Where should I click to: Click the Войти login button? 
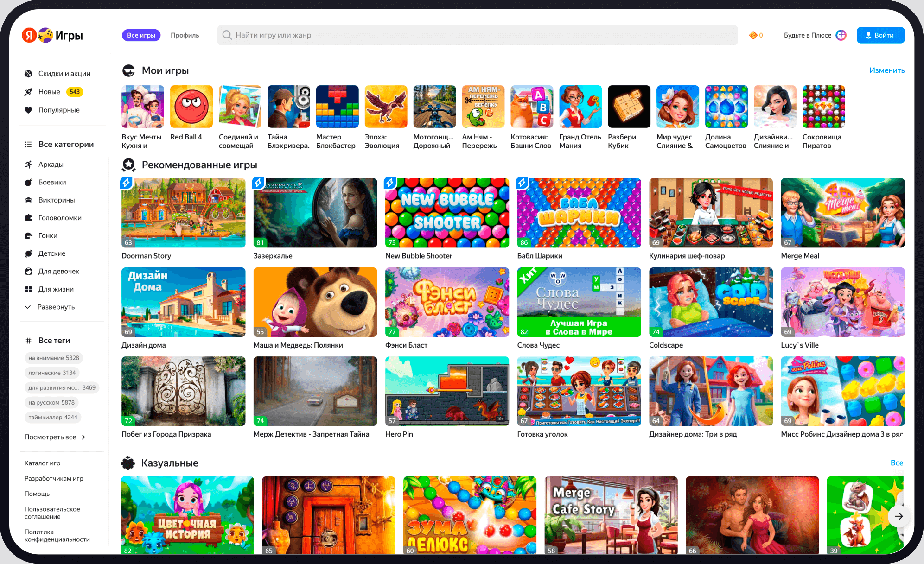tap(880, 35)
